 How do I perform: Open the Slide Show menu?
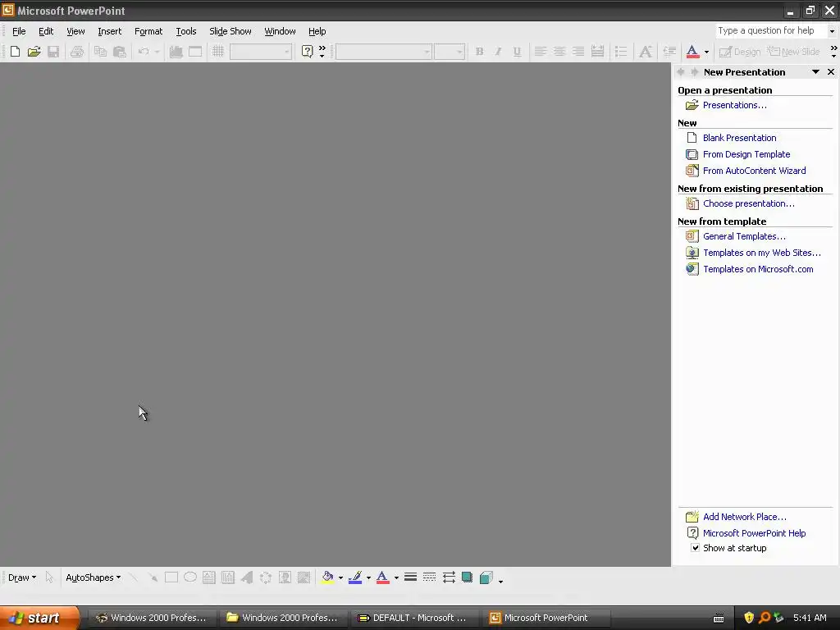231,31
